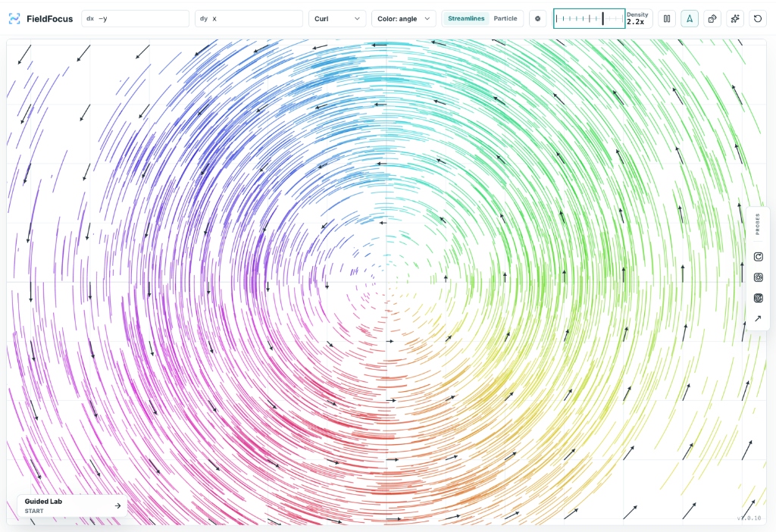Click the sparkles effects icon
Screen dimensions: 776x532
(735, 19)
